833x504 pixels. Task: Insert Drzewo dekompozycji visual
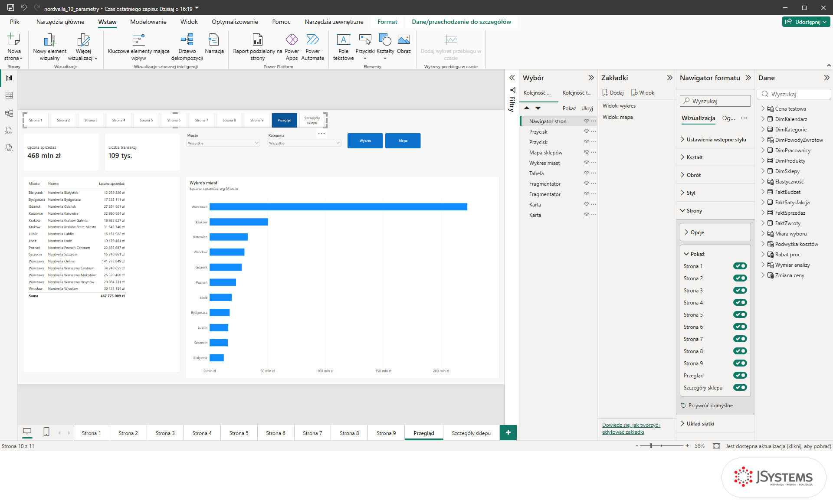click(x=187, y=47)
